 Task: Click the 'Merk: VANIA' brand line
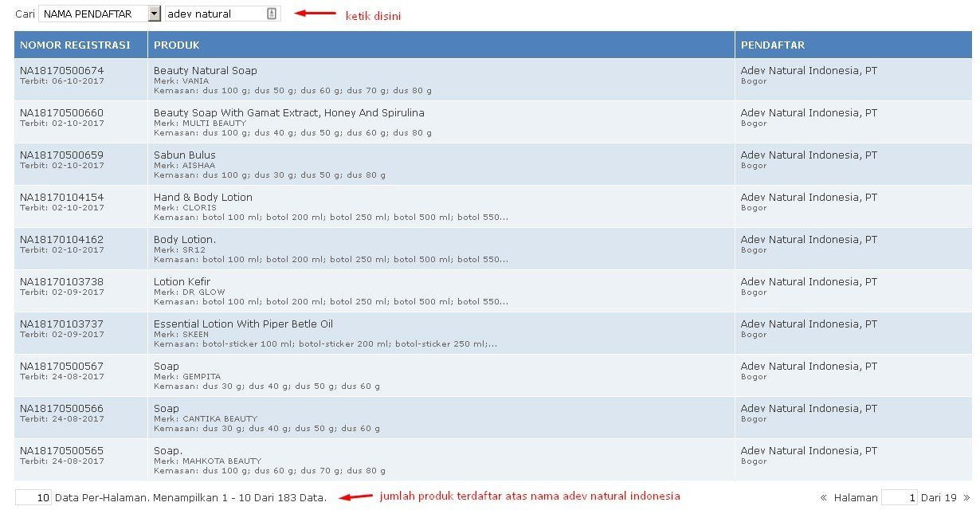tap(182, 81)
